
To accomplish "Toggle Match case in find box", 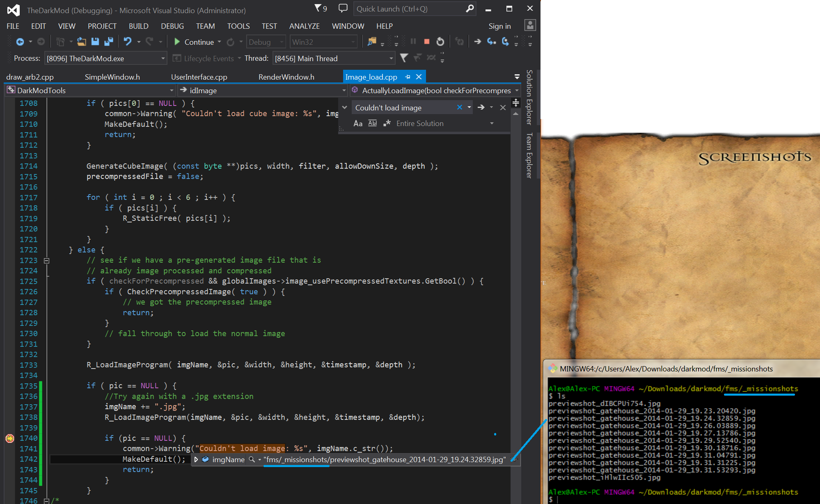I will click(358, 123).
